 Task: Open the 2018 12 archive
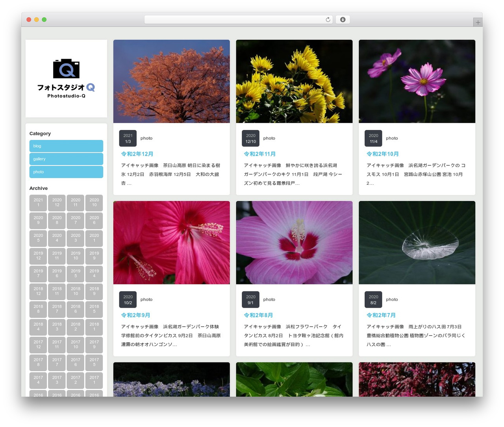point(38,291)
